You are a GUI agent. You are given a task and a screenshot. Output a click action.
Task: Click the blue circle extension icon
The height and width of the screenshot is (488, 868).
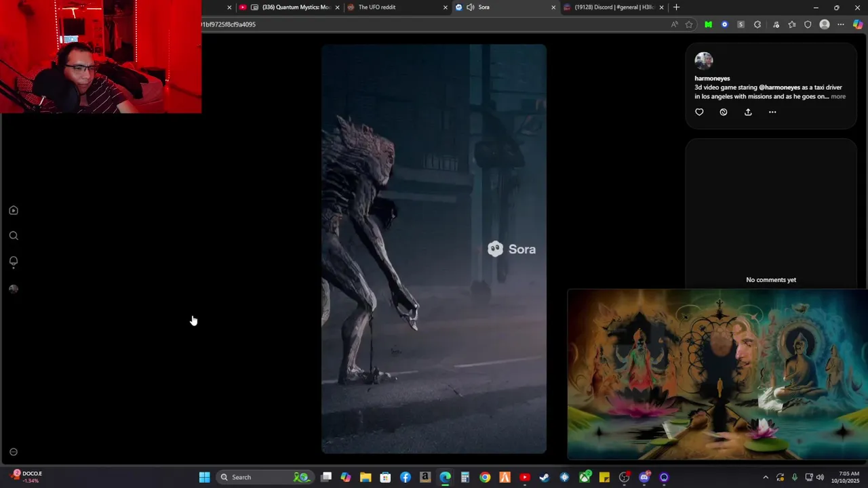724,24
